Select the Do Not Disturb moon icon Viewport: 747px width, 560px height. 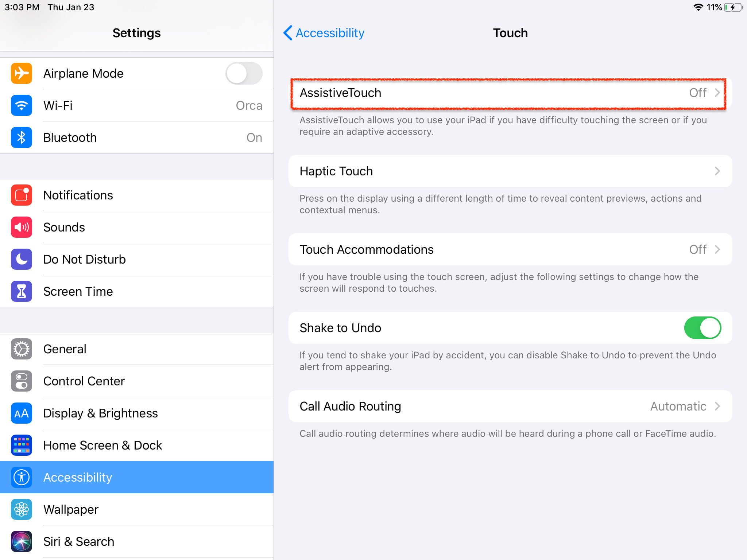[22, 259]
